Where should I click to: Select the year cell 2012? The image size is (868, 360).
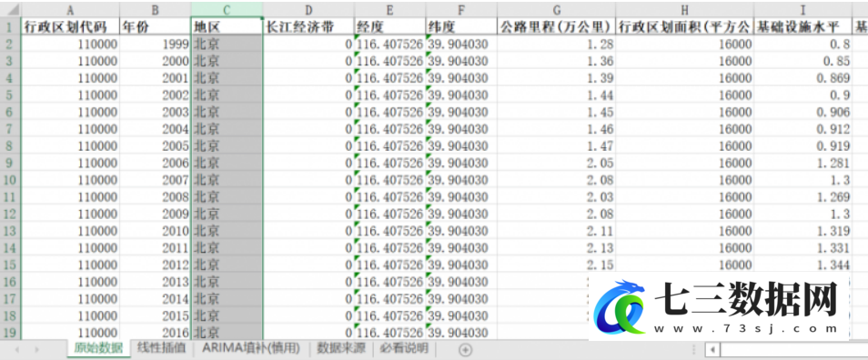pos(155,265)
